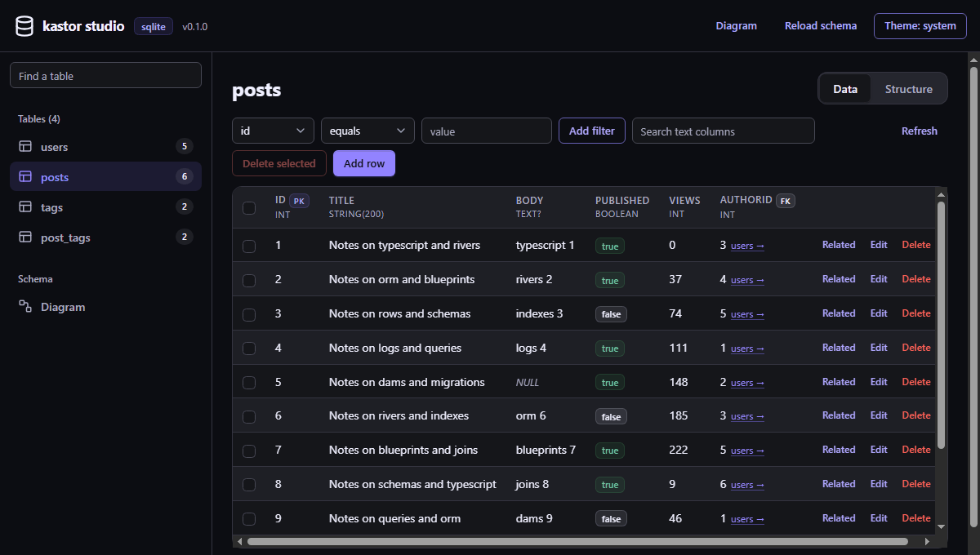Click the Search text columns field

pos(724,131)
